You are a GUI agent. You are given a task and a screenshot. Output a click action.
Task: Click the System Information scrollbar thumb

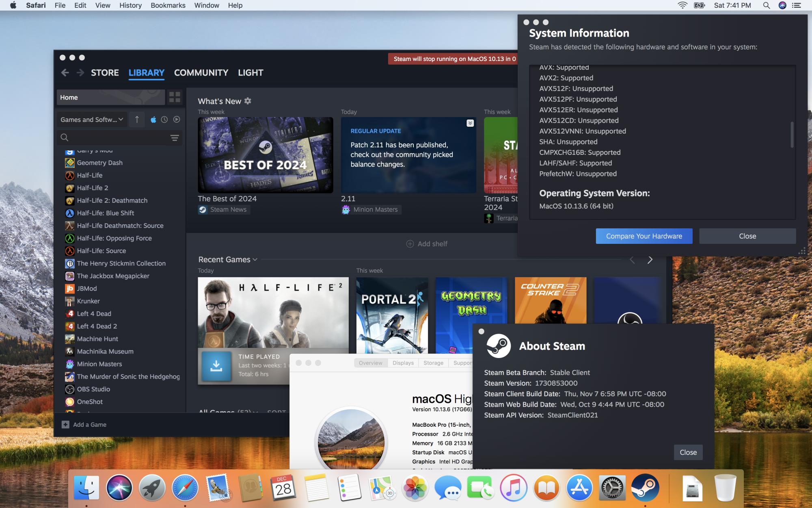pos(792,135)
